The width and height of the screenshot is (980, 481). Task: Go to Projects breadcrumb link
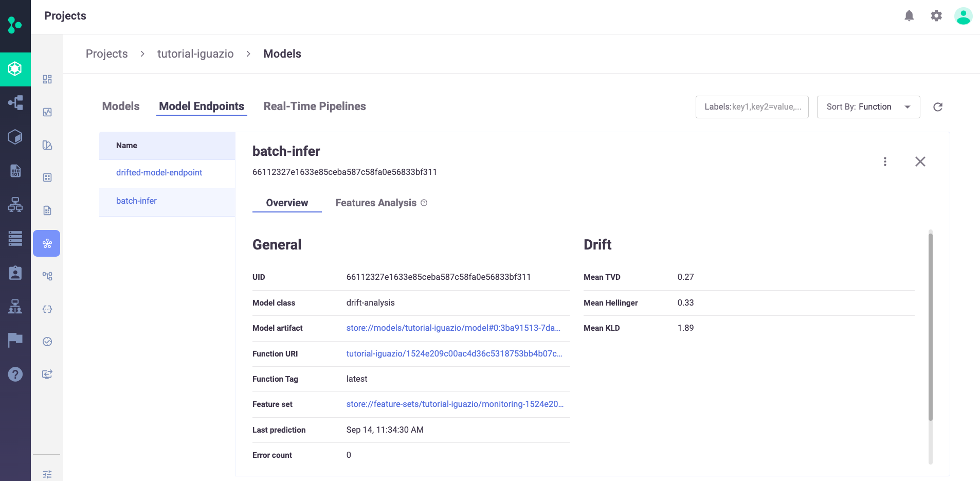coord(107,54)
